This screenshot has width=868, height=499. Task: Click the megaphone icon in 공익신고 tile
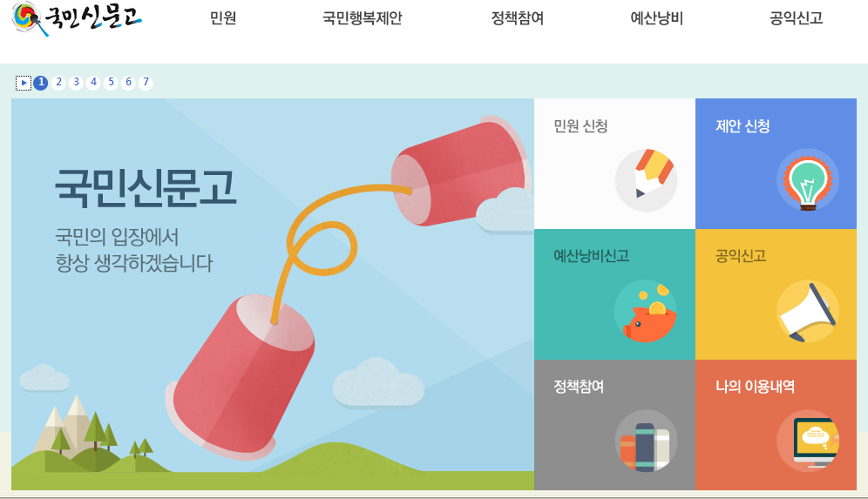(808, 311)
